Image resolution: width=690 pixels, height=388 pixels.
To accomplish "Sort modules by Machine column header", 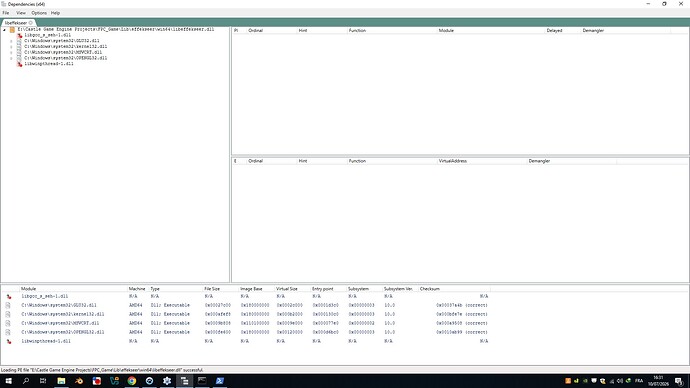I will (x=137, y=289).
